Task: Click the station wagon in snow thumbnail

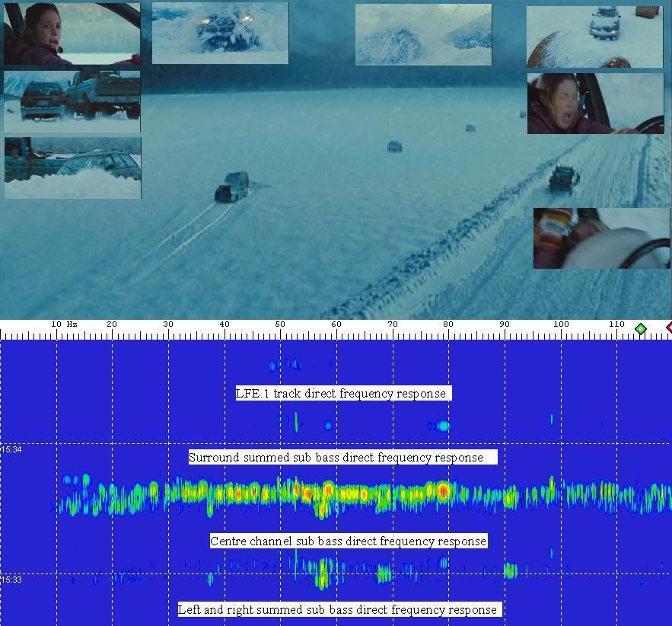Action: pos(72,168)
